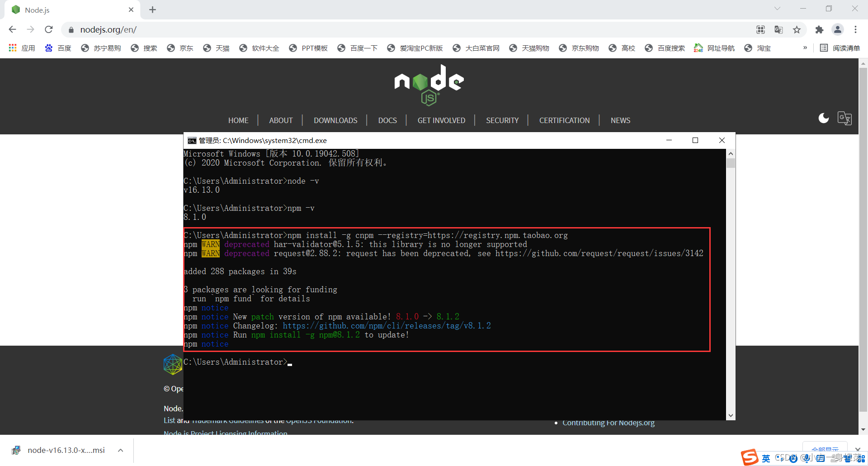Viewport: 868px width, 466px height.
Task: Open the 天猫 bookmark
Action: coord(216,48)
